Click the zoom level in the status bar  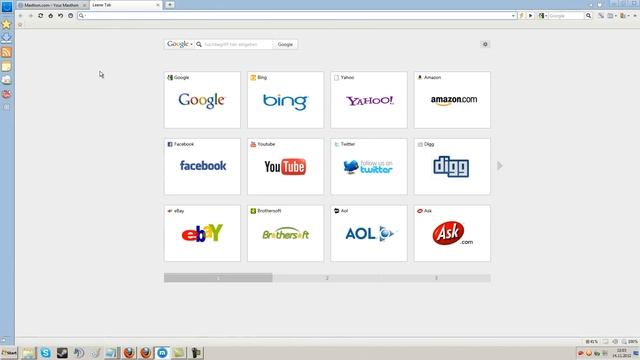pos(630,342)
